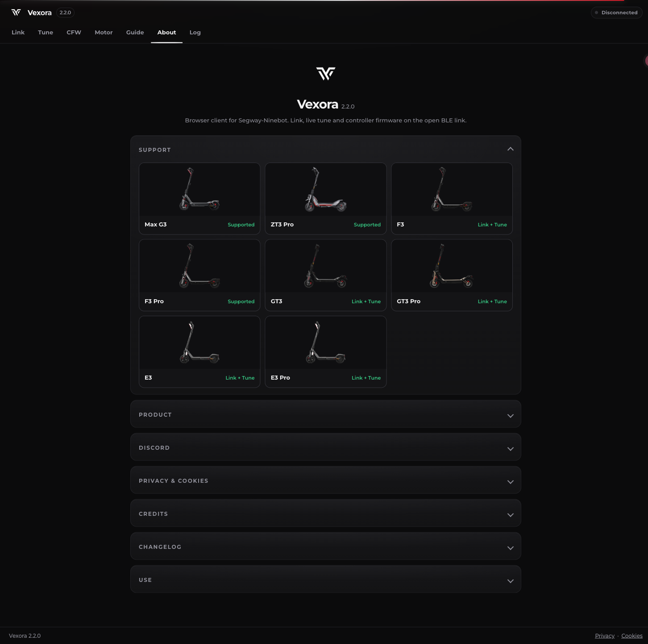648x644 pixels.
Task: Go to the Motor tab
Action: tap(104, 33)
